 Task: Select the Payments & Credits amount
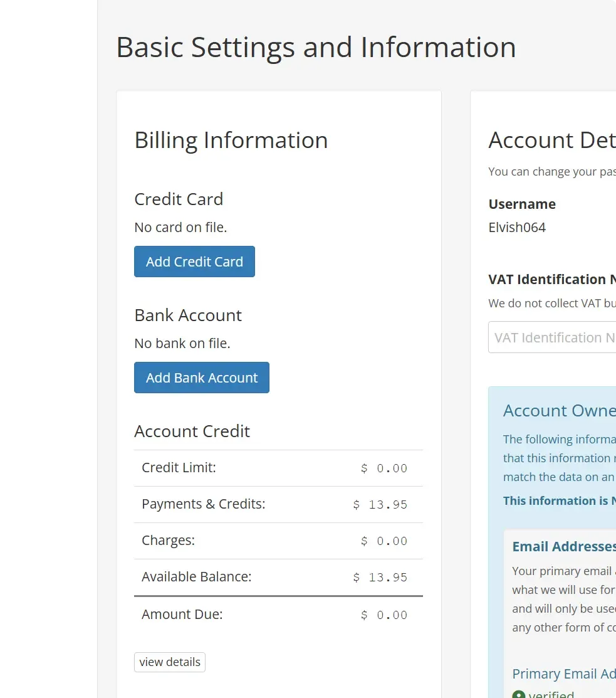click(x=380, y=505)
